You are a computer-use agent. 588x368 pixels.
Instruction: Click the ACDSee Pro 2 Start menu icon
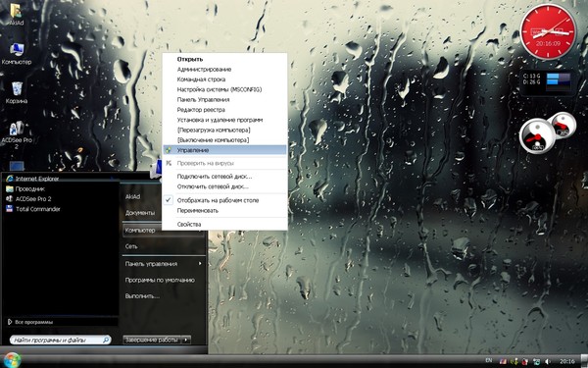pos(10,199)
